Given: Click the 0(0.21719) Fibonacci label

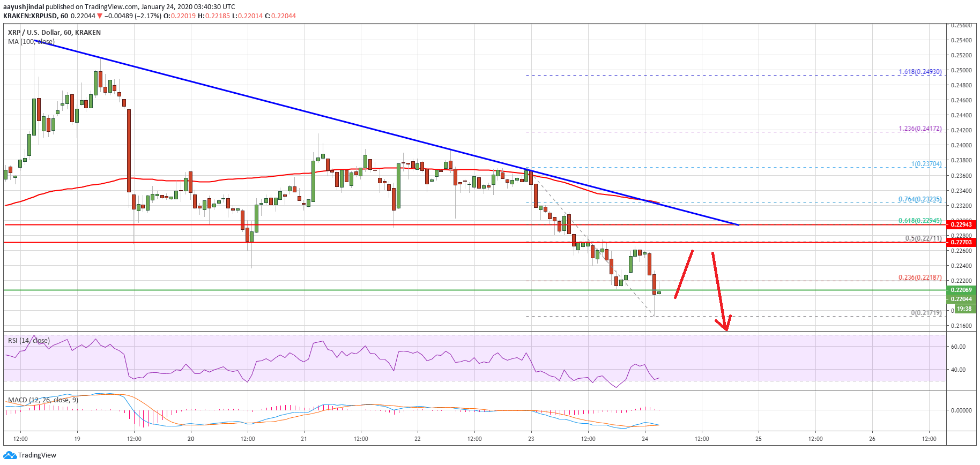Looking at the screenshot, I should coord(926,313).
